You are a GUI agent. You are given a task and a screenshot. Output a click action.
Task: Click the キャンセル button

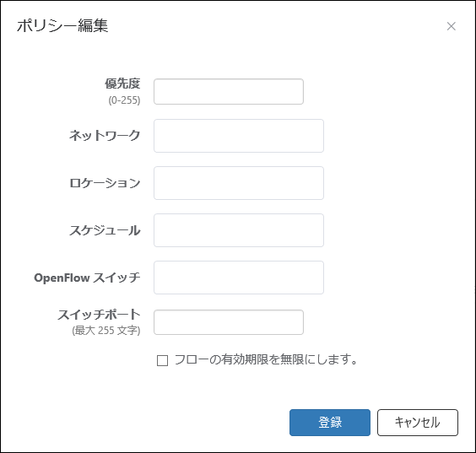click(x=418, y=423)
